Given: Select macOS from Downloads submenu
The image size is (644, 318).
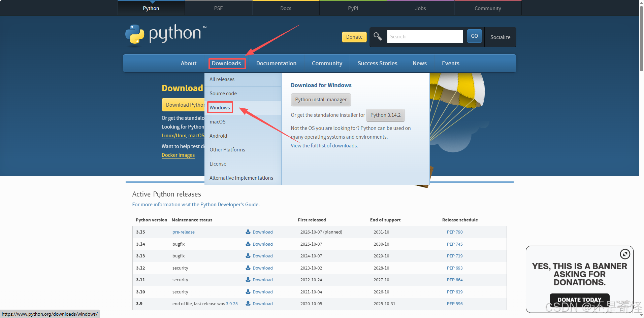Looking at the screenshot, I should (243, 122).
